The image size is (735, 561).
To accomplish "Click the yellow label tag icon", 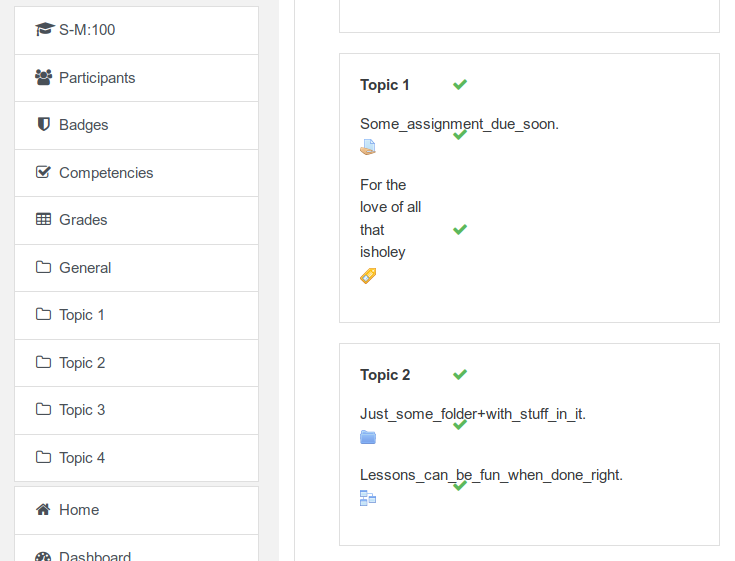I will [x=368, y=276].
